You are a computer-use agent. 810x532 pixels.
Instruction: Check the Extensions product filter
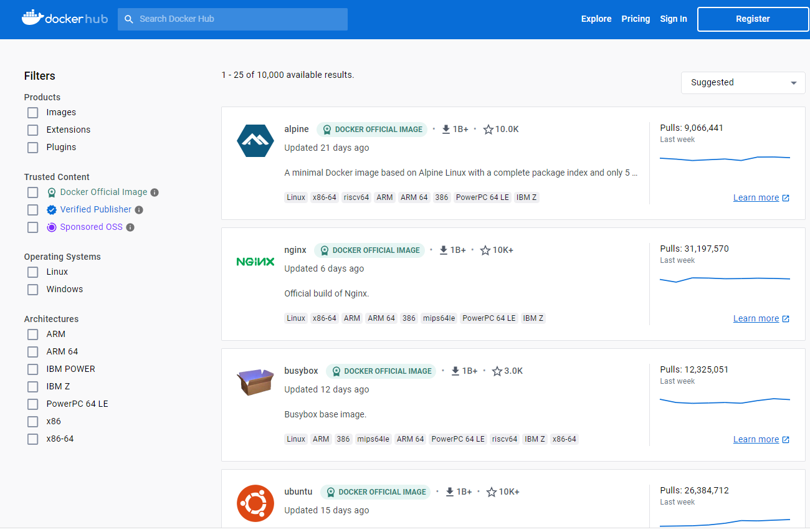[33, 130]
